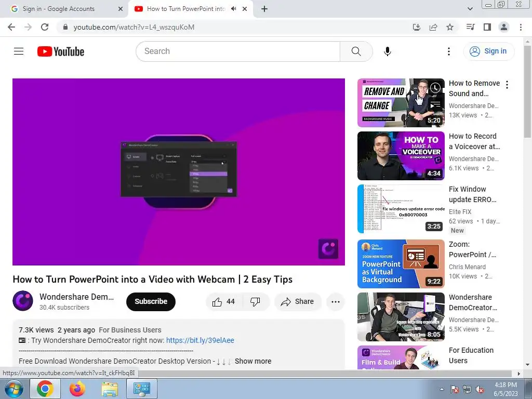
Task: Reload the current page
Action: [x=45, y=27]
